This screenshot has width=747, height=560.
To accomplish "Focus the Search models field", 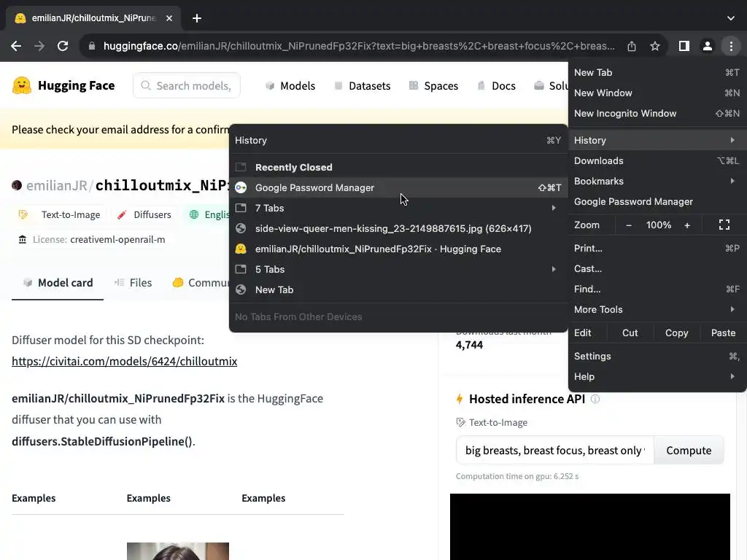I will click(x=187, y=86).
